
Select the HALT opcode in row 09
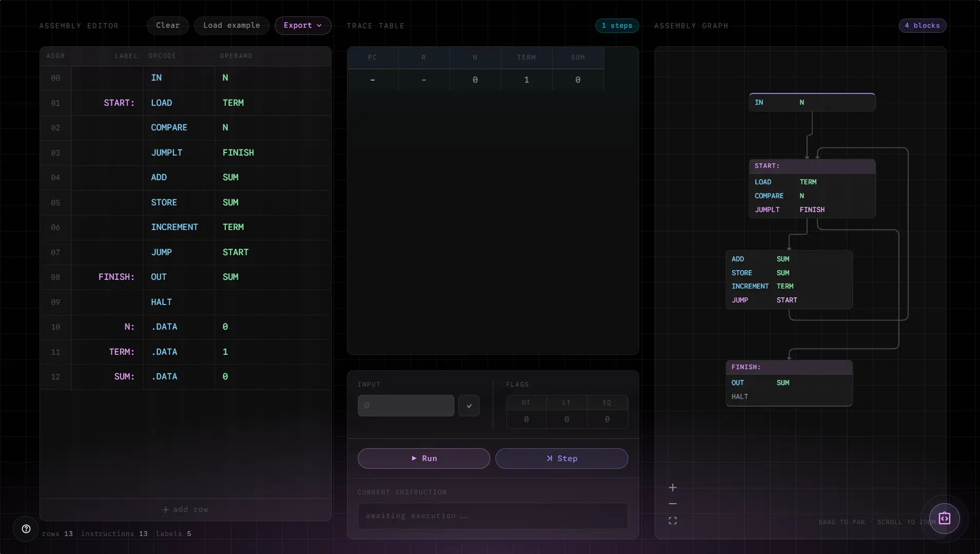[x=161, y=302]
